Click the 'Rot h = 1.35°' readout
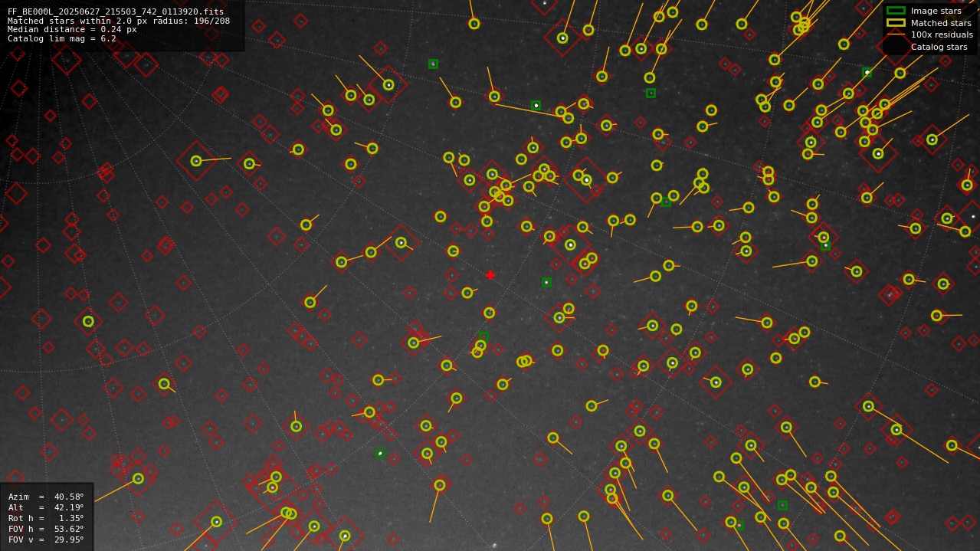 (46, 518)
